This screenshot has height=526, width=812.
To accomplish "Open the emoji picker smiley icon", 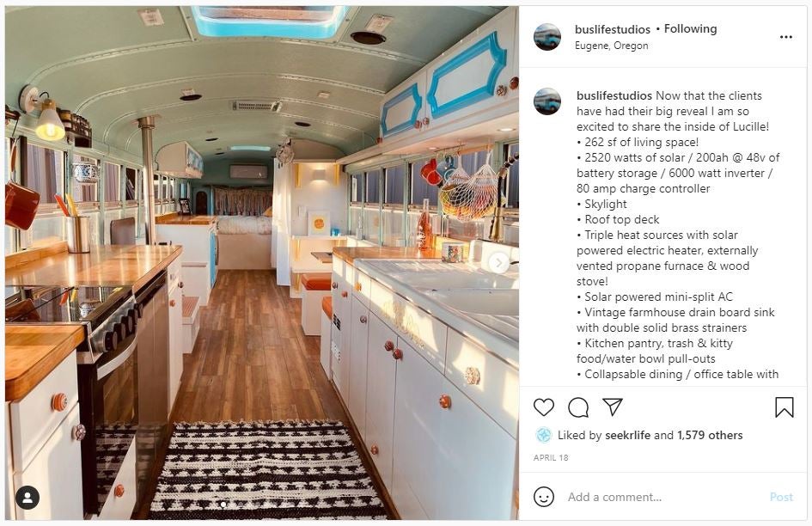I will pyautogui.click(x=544, y=497).
